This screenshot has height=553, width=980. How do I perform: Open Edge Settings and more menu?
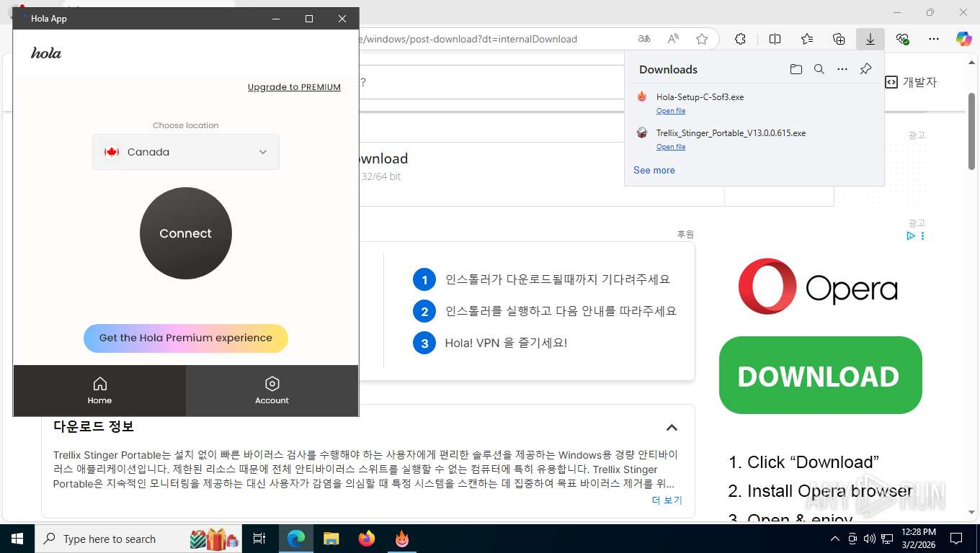[934, 39]
